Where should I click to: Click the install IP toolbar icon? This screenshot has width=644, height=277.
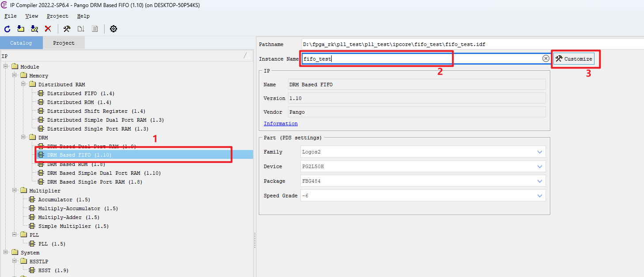20,29
